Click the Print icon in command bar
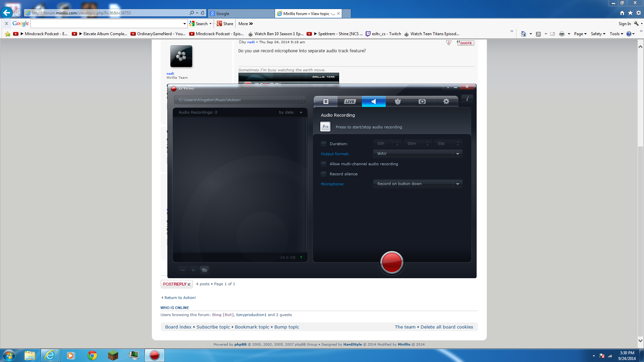644x362 pixels. tap(562, 34)
